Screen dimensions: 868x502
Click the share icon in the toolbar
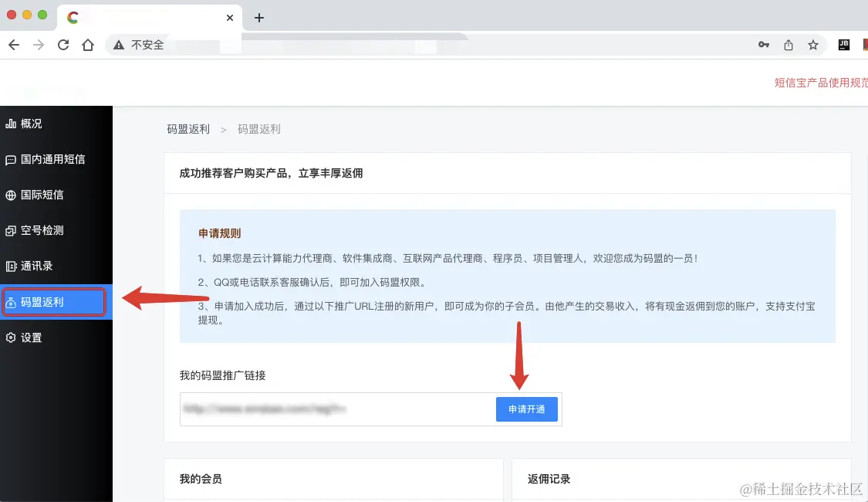coord(789,45)
